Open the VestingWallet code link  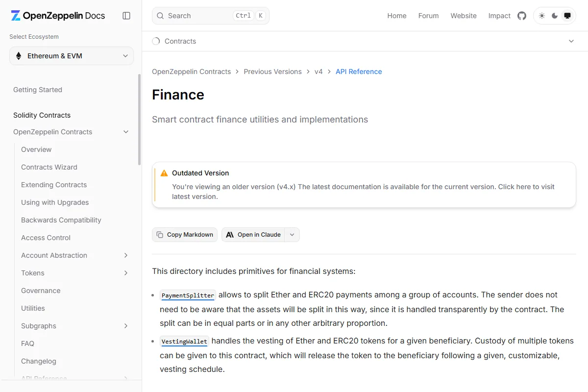[x=184, y=342]
